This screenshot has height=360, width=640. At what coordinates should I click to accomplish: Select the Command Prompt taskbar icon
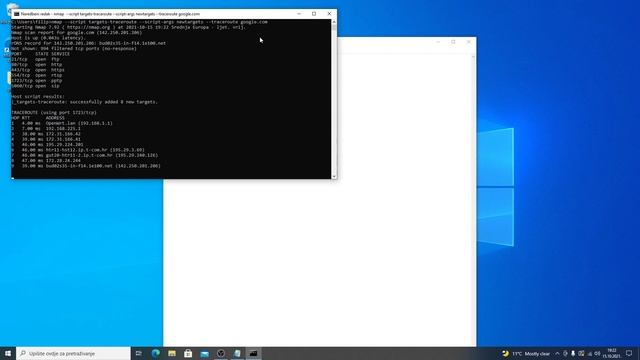click(x=253, y=353)
